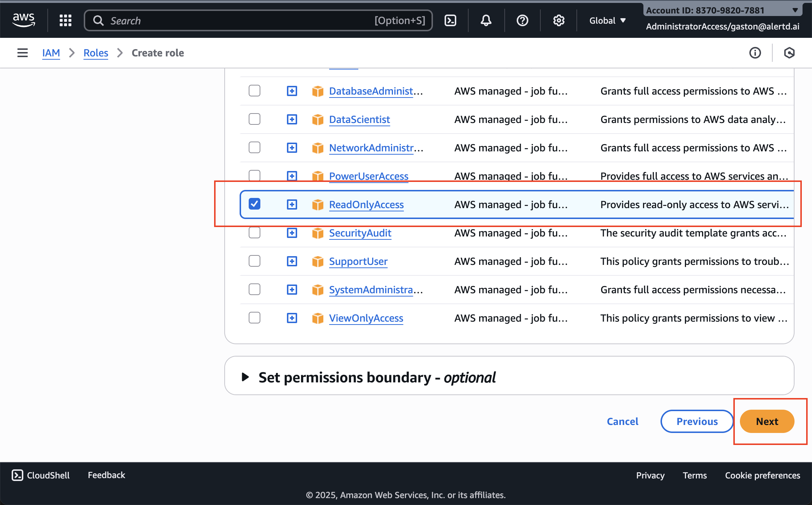Open the Global region dropdown
Screen dimensions: 812x505
pos(607,20)
